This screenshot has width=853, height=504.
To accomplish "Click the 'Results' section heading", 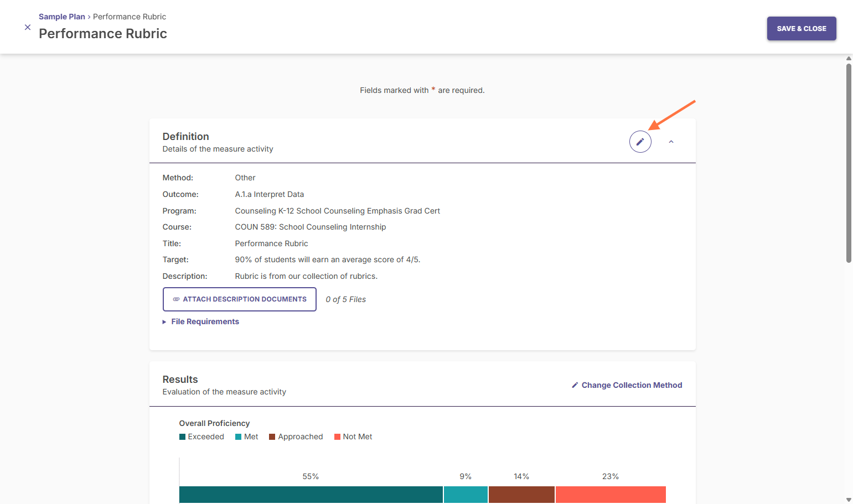I will pos(180,380).
